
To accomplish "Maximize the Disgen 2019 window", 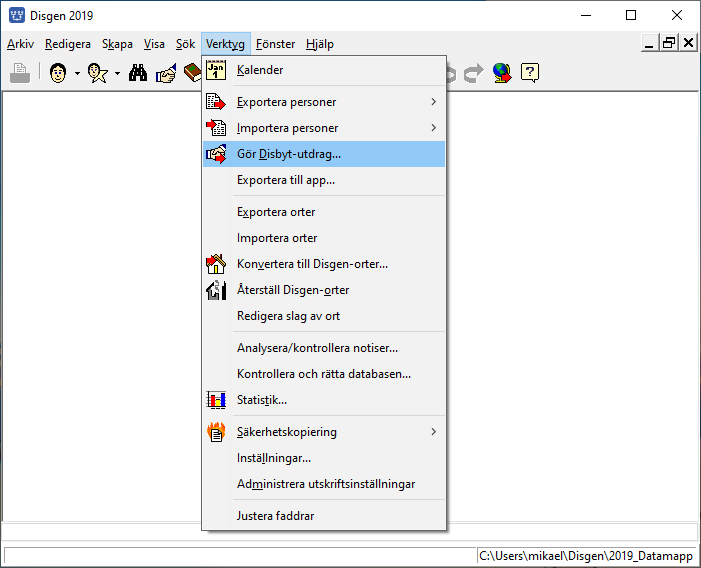I will [631, 15].
